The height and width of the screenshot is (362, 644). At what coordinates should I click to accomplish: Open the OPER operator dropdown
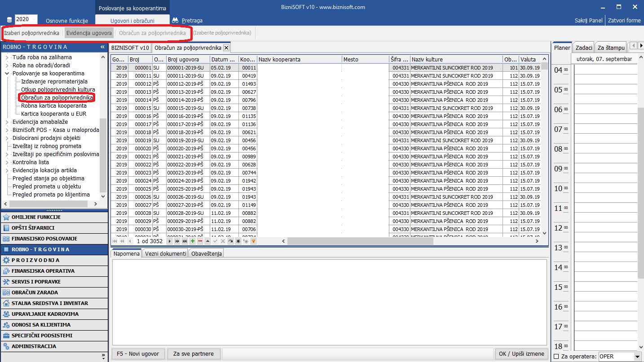point(637,357)
